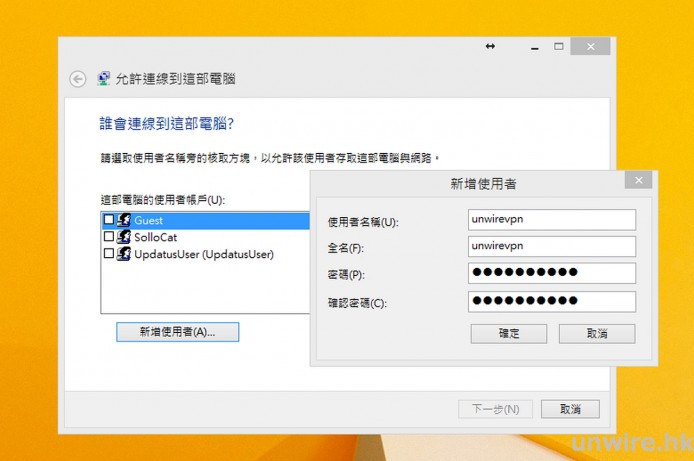The image size is (694, 461).
Task: Check the UpdatusUser (UpdatusUser) checkbox
Action: [x=109, y=254]
